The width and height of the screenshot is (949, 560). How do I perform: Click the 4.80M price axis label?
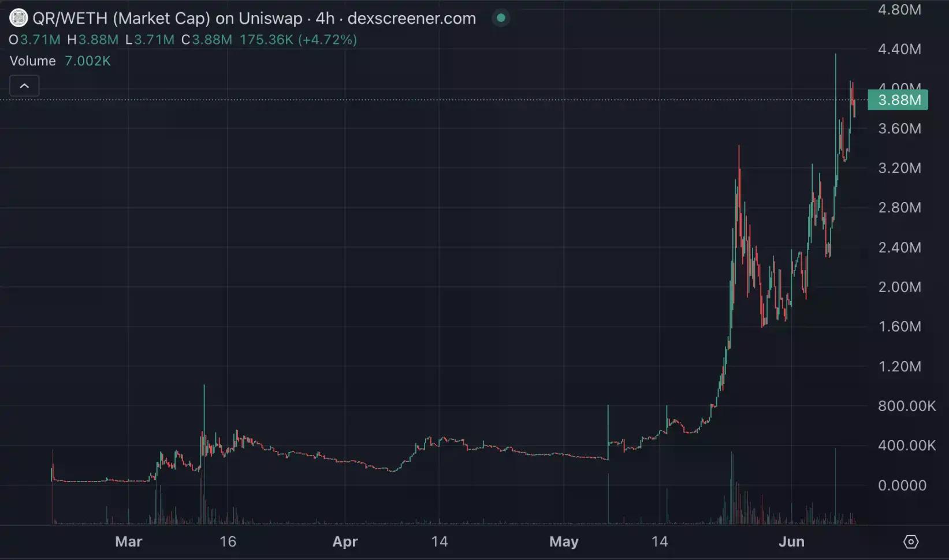pyautogui.click(x=899, y=9)
